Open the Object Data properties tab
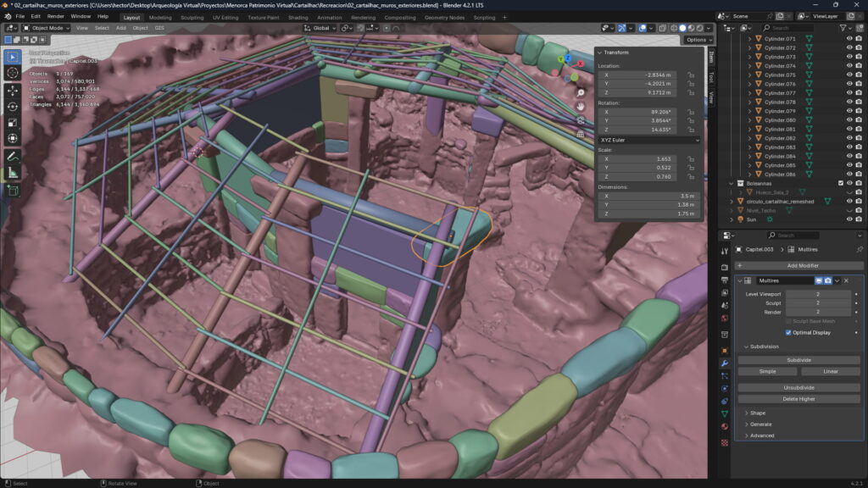 point(725,413)
